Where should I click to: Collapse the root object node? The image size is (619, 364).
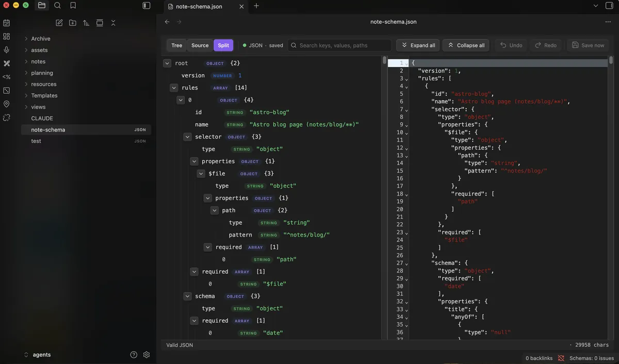click(x=167, y=63)
